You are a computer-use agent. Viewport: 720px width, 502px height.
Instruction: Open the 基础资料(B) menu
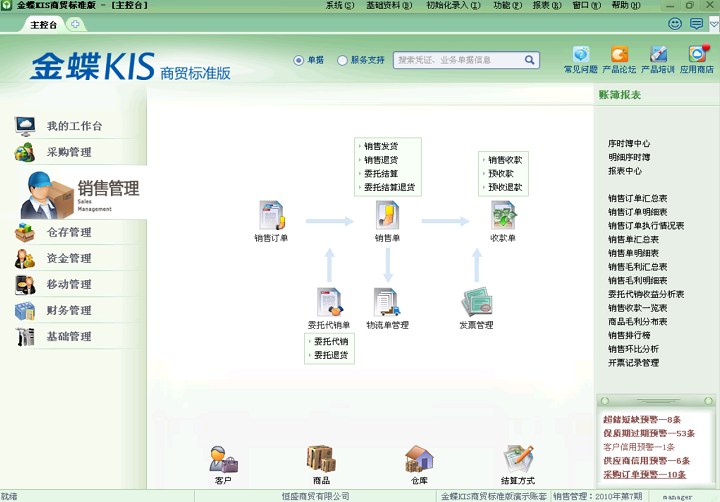(x=389, y=6)
